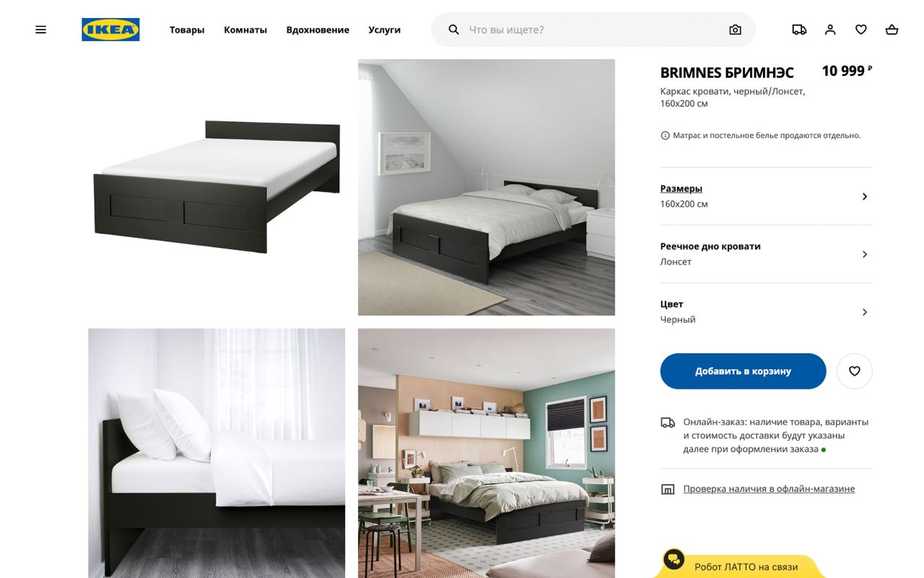Add bed to wishlist with heart button

click(855, 371)
